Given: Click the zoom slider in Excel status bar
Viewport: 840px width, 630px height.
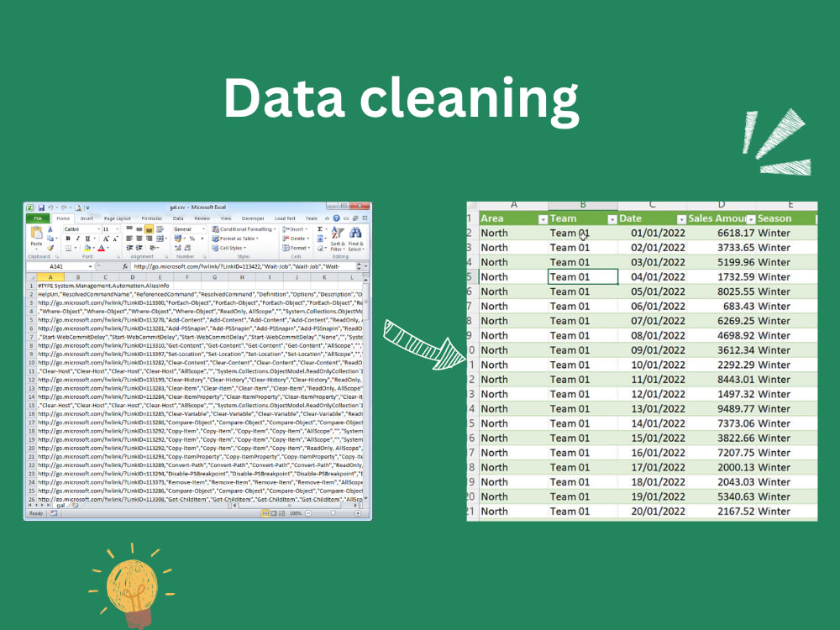Looking at the screenshot, I should (333, 513).
